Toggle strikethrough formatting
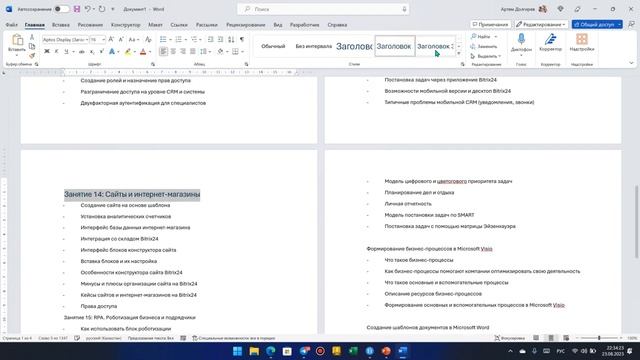 (82, 52)
